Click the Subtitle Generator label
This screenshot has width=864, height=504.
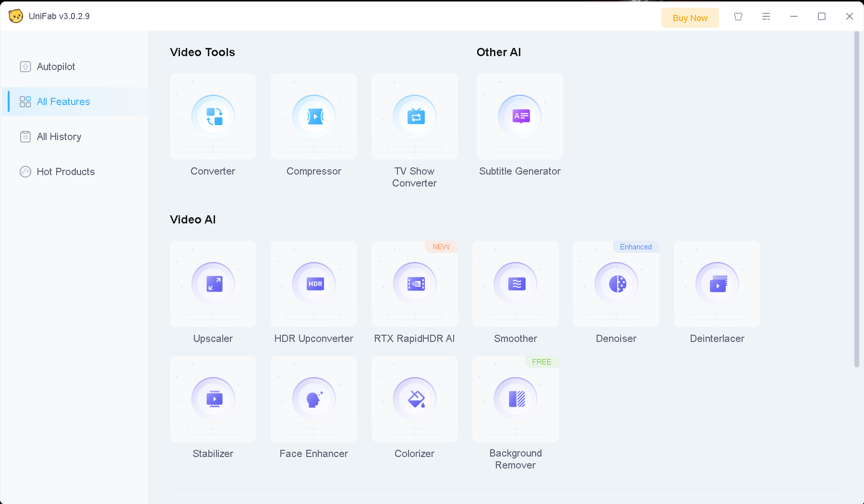(x=520, y=171)
